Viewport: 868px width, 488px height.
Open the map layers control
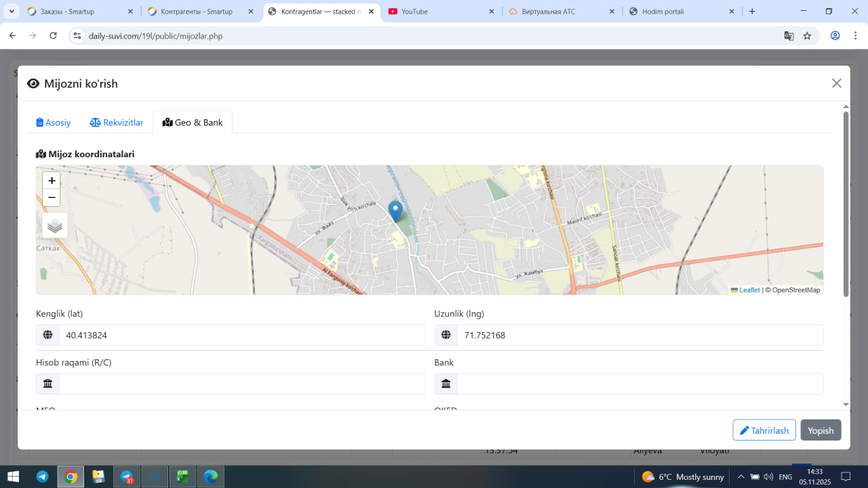pos(55,226)
